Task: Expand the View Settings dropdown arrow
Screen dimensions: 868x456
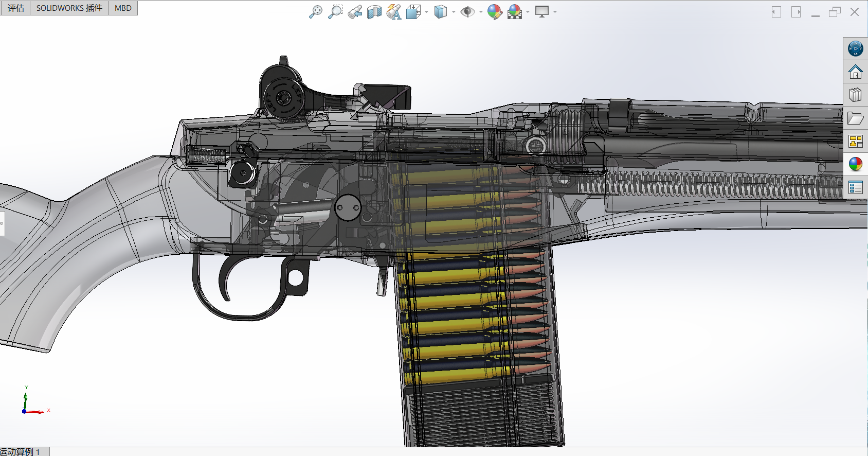Action: pyautogui.click(x=555, y=12)
